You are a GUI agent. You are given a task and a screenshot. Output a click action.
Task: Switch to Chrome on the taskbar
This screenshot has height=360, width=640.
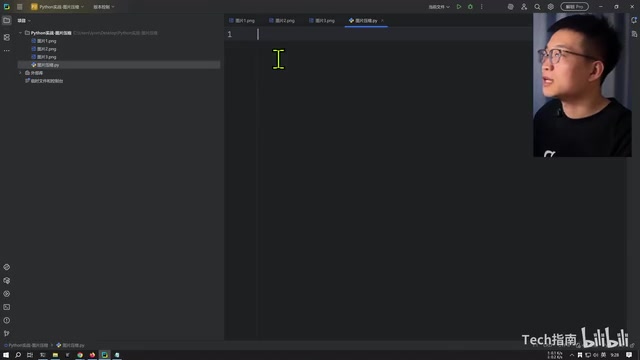coord(80,355)
